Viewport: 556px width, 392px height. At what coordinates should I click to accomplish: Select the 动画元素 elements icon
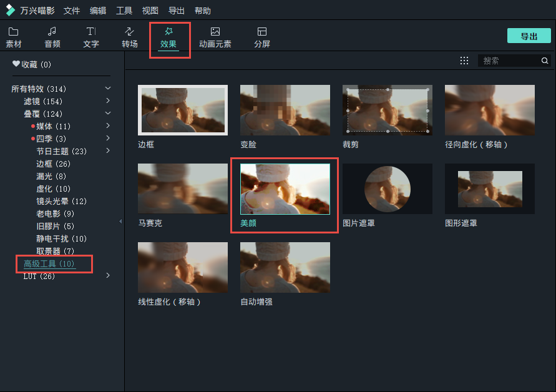pyautogui.click(x=215, y=36)
